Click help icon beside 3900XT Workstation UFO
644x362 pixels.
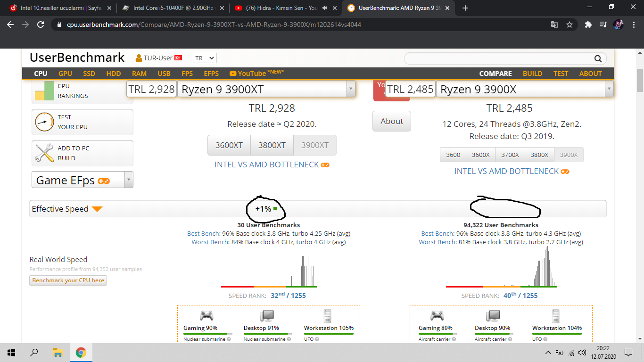(x=317, y=339)
